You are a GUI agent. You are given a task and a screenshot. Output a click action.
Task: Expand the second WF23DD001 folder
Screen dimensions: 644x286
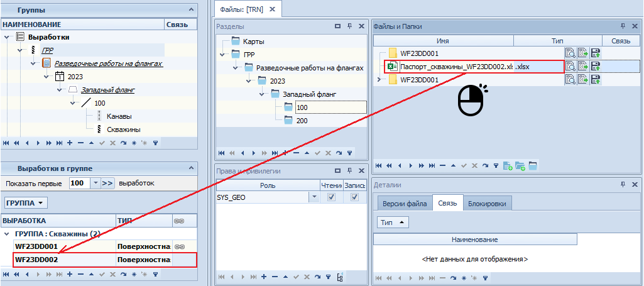pyautogui.click(x=378, y=79)
